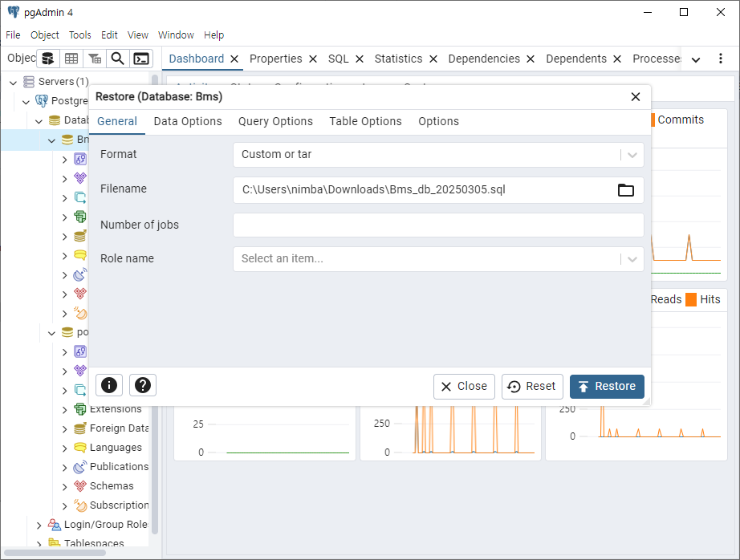Expand the Publications tree node

[x=65, y=468]
